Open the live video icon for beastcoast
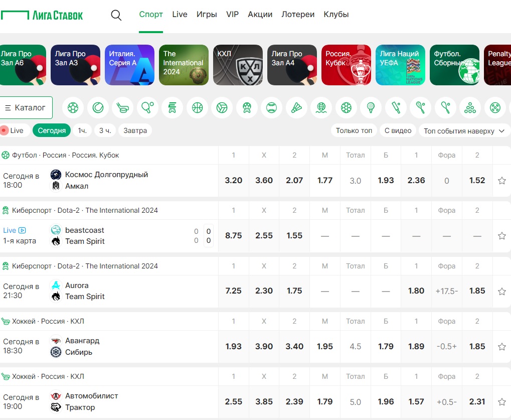 [22, 230]
